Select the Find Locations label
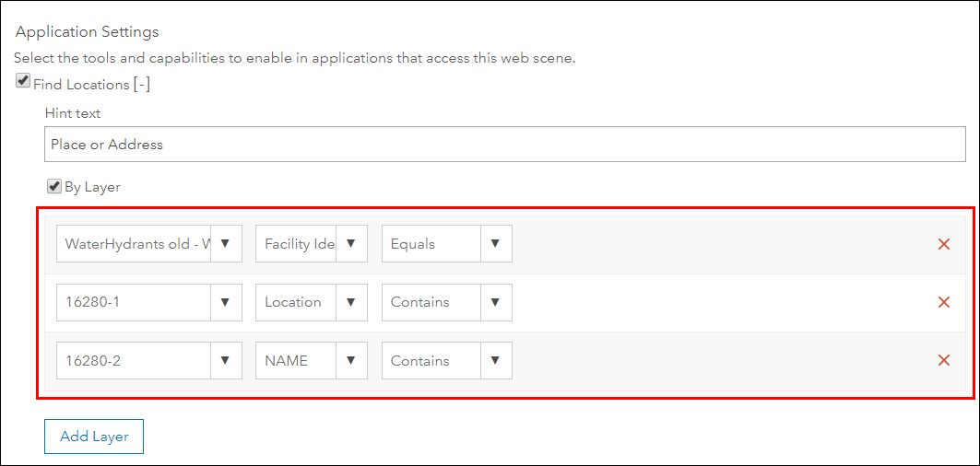980x466 pixels. pyautogui.click(x=81, y=85)
